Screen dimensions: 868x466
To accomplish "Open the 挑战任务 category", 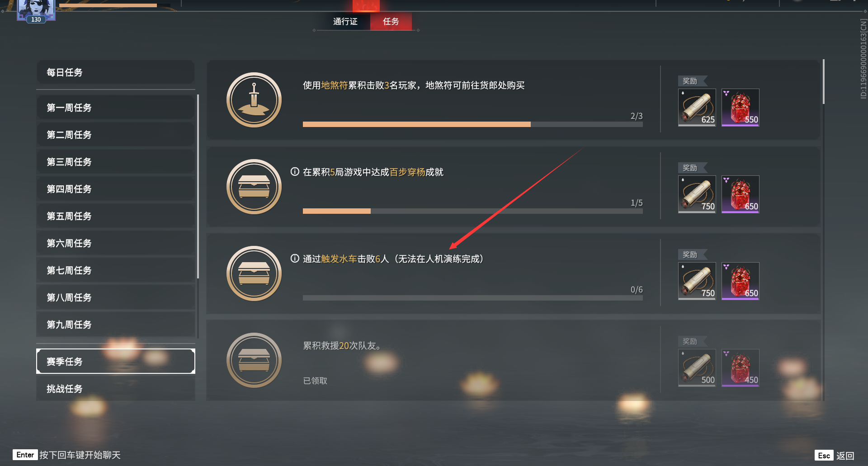I will pos(115,389).
